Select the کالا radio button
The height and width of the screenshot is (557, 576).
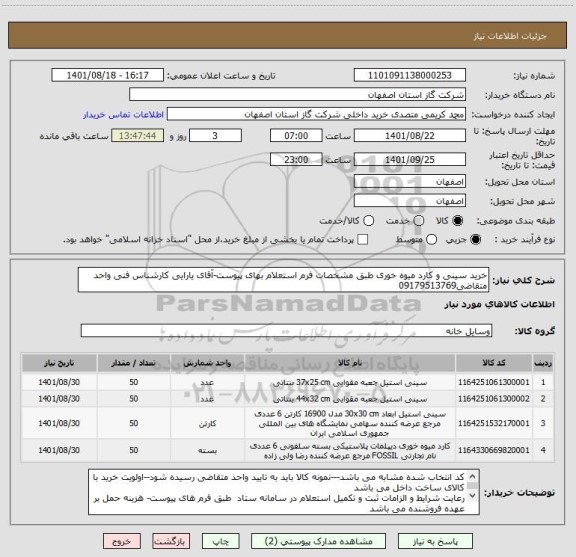tap(458, 220)
